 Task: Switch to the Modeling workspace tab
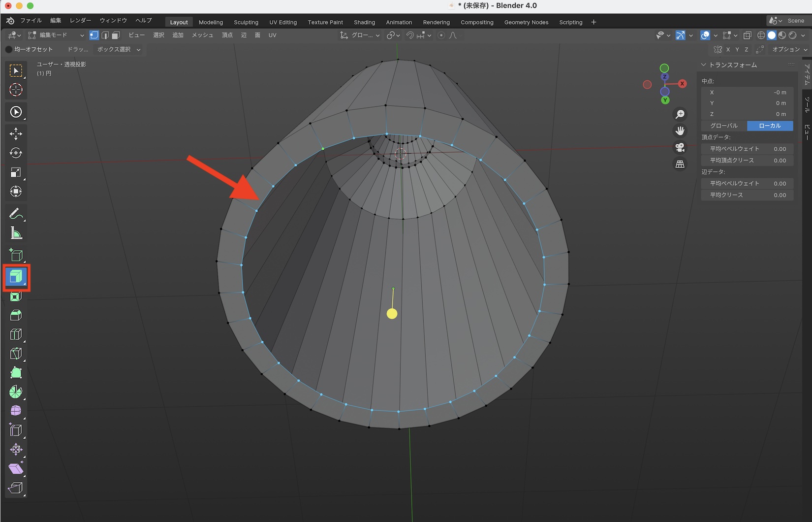[x=211, y=22]
